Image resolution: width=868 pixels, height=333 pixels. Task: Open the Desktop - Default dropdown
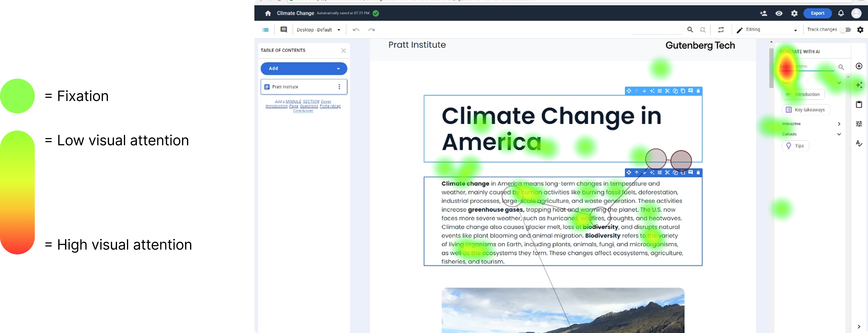pyautogui.click(x=318, y=30)
